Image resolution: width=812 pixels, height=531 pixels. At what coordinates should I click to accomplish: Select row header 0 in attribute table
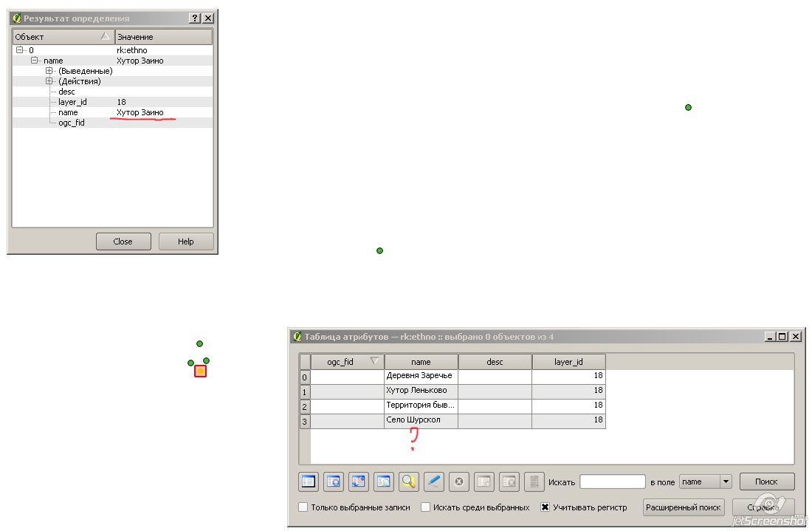[304, 377]
